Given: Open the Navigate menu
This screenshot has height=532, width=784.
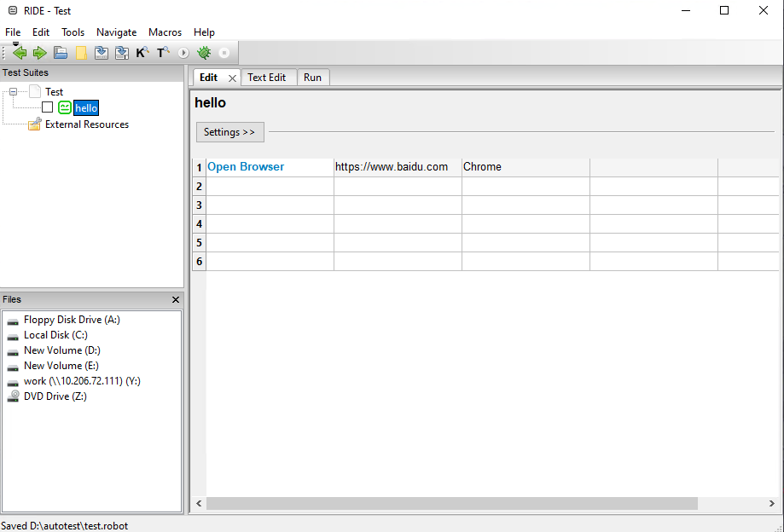Looking at the screenshot, I should [117, 32].
